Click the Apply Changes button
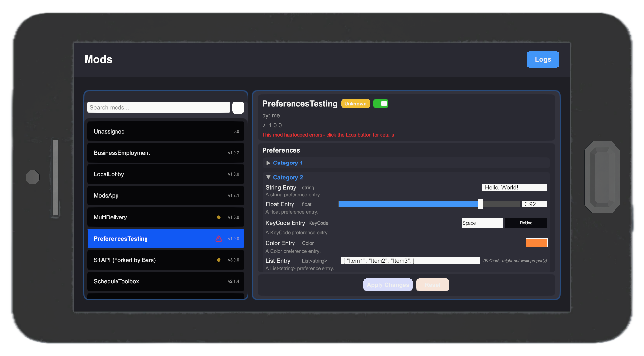Image resolution: width=644 pixels, height=356 pixels. coord(388,285)
